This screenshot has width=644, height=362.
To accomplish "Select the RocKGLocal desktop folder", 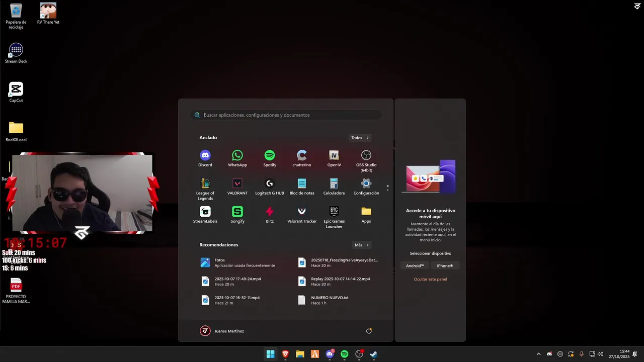I will [16, 132].
